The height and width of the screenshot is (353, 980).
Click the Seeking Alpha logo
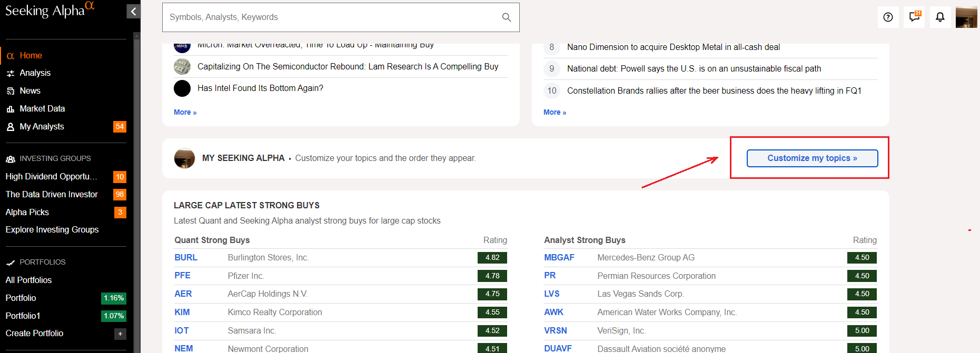pos(50,10)
